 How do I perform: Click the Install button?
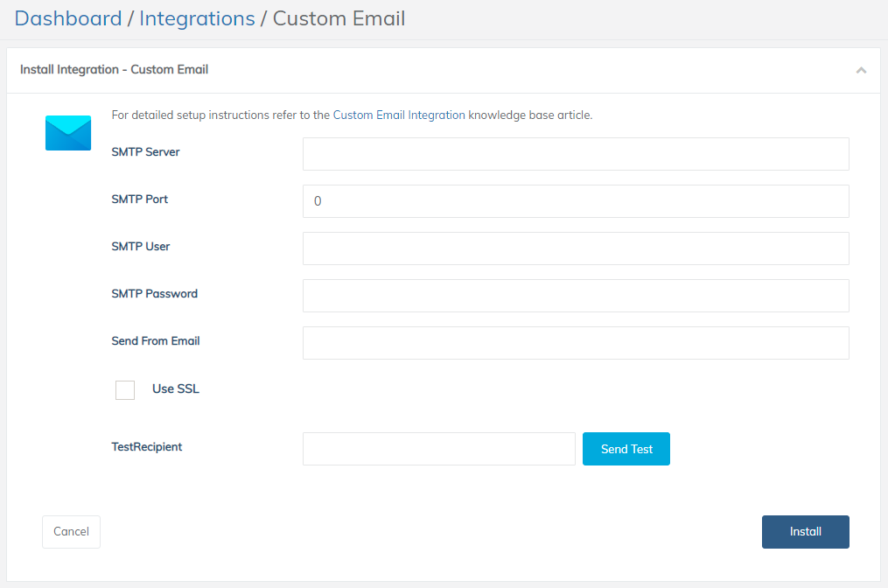tap(805, 532)
